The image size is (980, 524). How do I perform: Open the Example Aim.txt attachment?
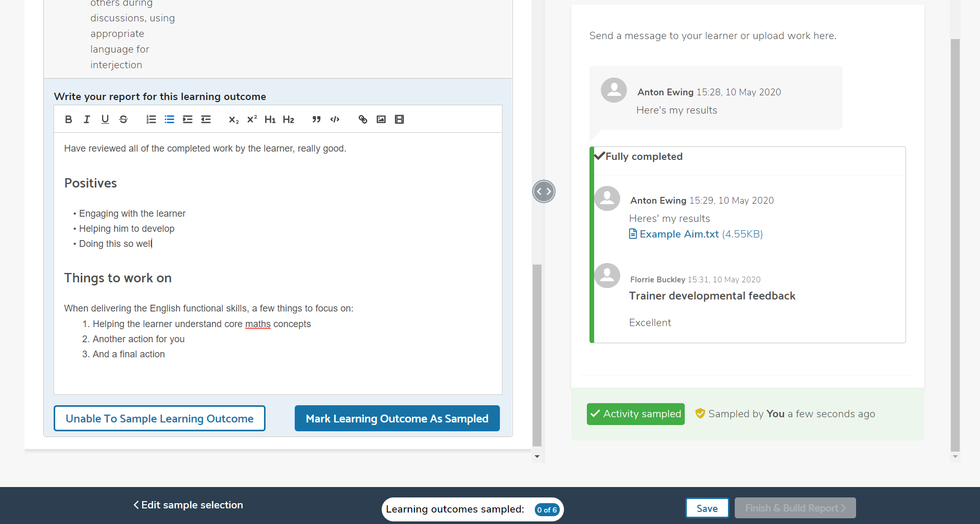[679, 234]
